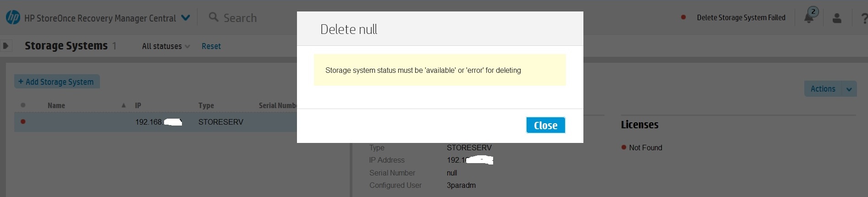Open the user account icon
This screenshot has height=197, width=868.
coord(837,18)
